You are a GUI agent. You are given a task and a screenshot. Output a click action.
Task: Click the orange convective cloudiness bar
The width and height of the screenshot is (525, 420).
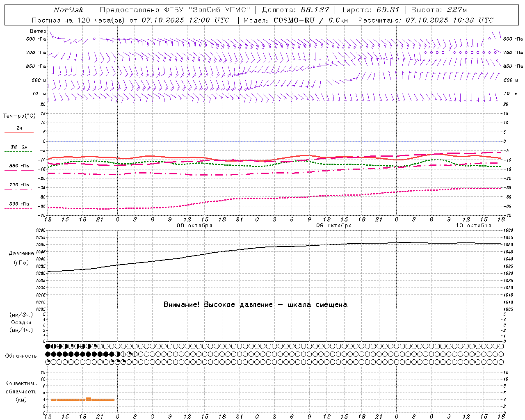[82, 399]
